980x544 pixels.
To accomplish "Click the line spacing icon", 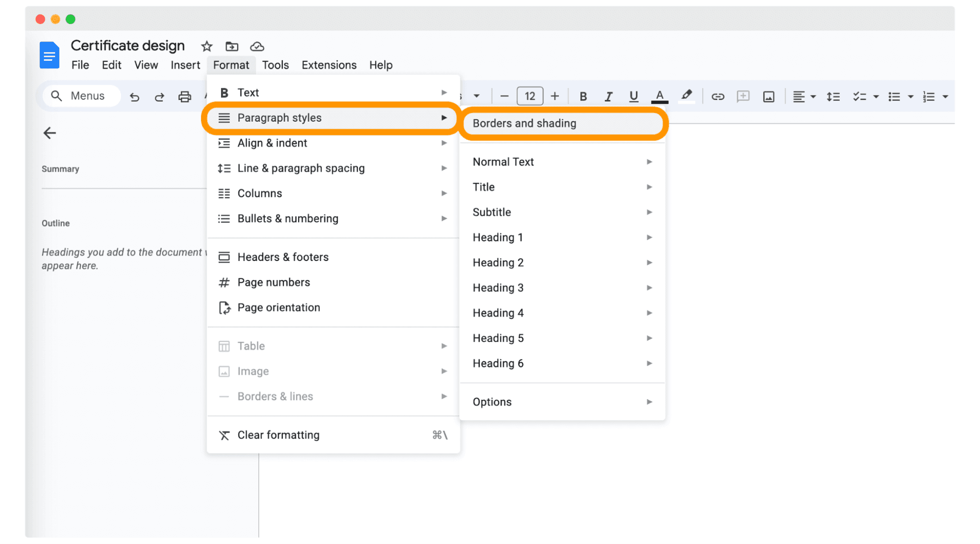I will (x=833, y=97).
